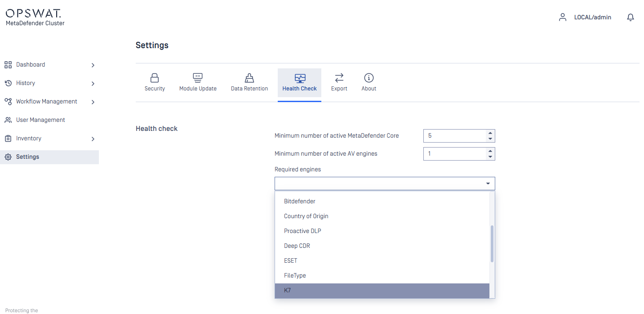Select K7 from engine list
Image resolution: width=644 pixels, height=314 pixels.
382,291
